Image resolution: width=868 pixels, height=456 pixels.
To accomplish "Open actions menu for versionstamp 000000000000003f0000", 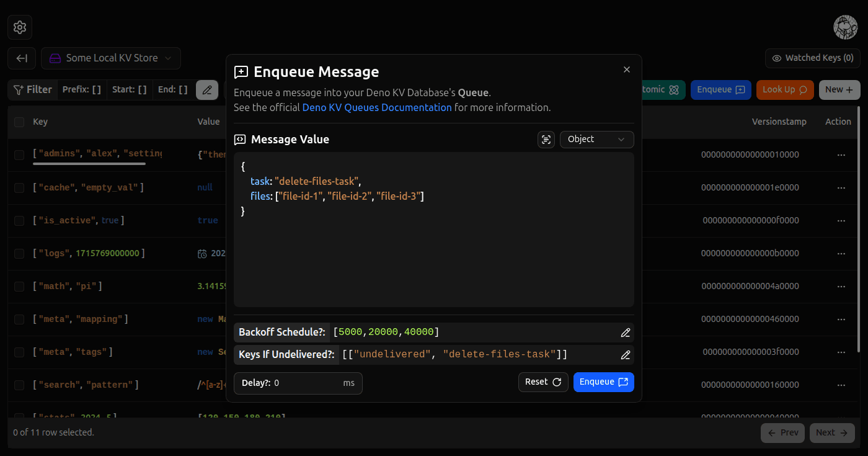I will point(841,352).
